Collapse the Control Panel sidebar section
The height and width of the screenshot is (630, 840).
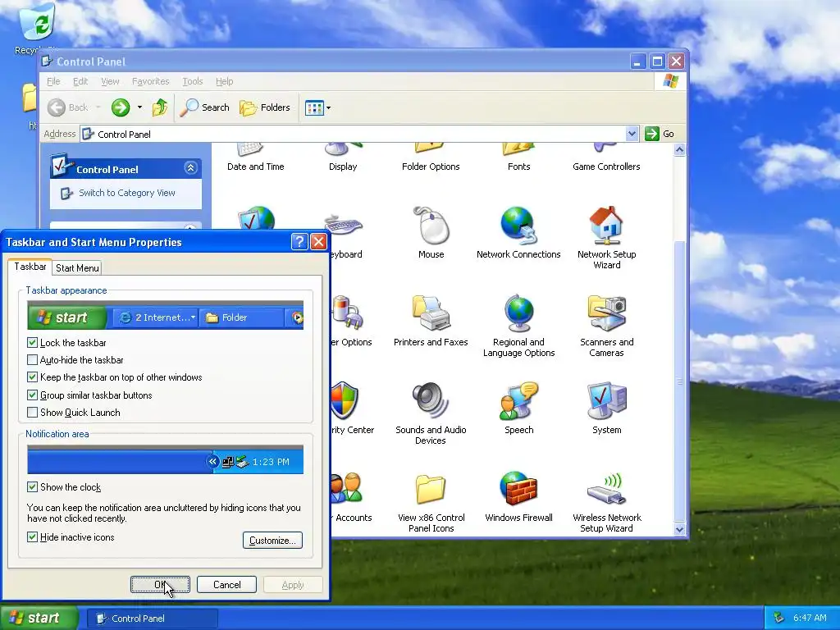190,168
